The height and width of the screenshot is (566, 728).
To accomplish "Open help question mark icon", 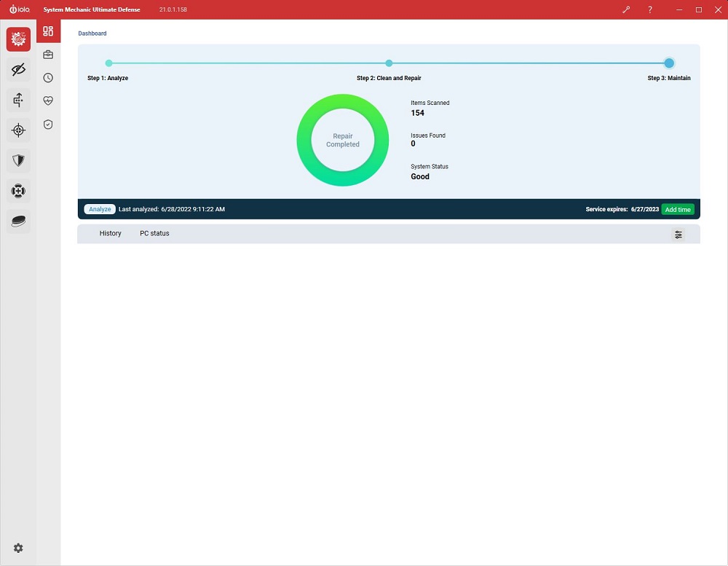I will [650, 9].
